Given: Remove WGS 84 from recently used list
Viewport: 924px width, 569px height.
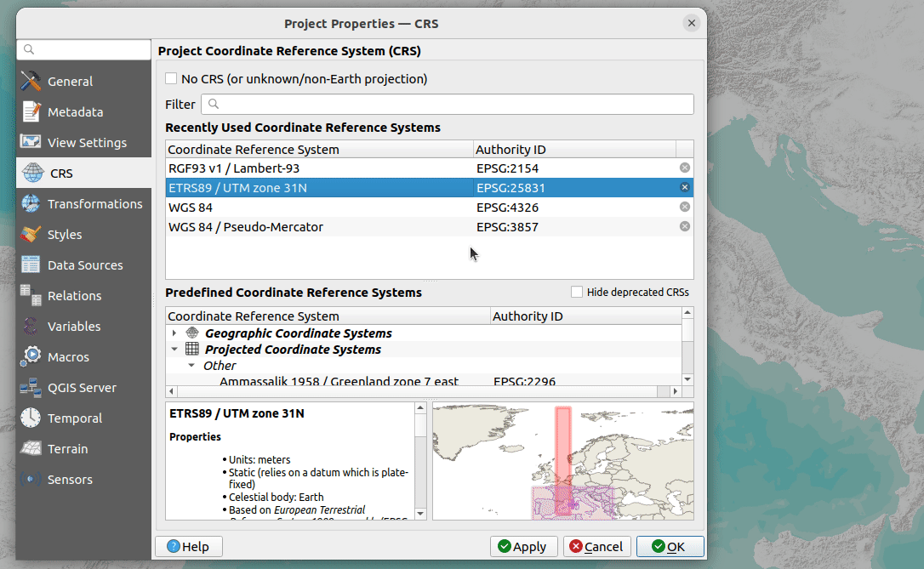Looking at the screenshot, I should [x=685, y=207].
